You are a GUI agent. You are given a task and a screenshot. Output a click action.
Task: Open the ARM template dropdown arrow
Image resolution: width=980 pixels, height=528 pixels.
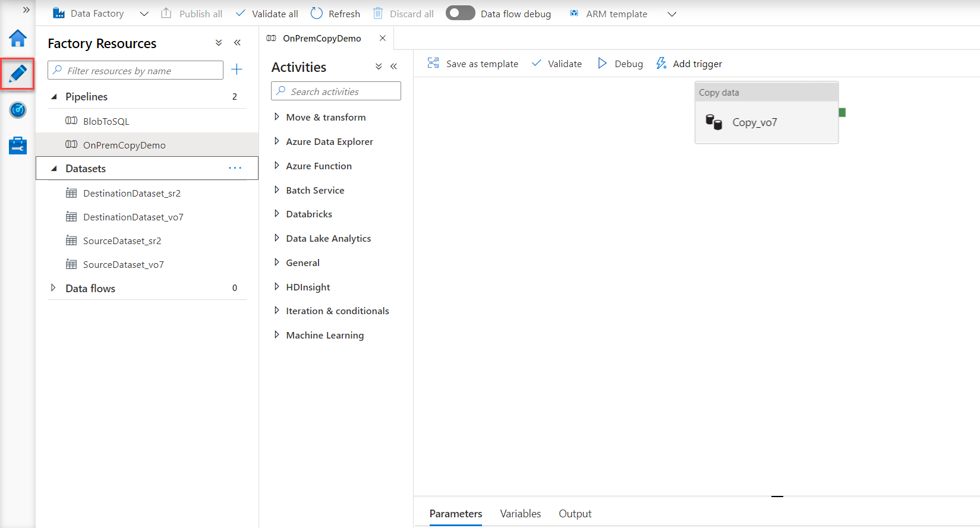click(x=672, y=14)
